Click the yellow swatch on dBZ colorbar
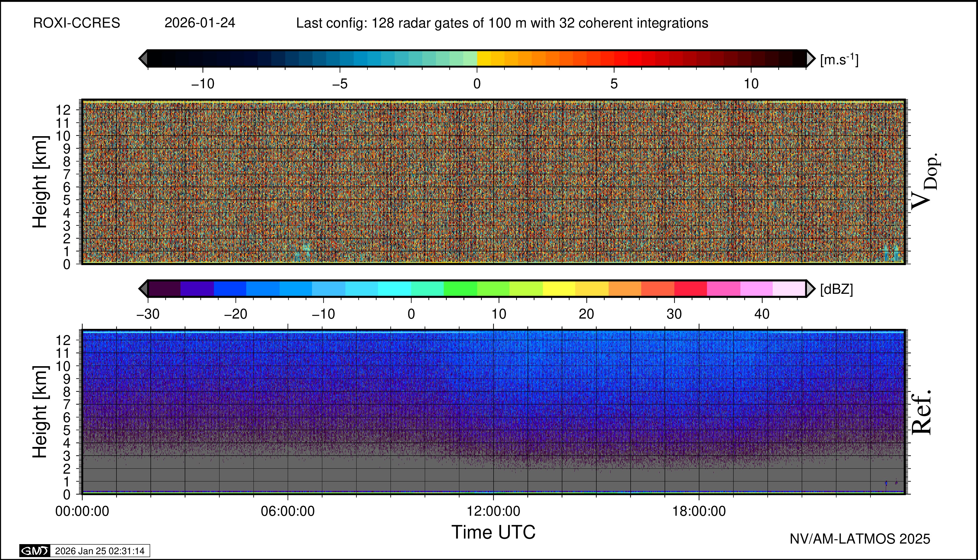Viewport: 978px width, 560px height. 558,288
